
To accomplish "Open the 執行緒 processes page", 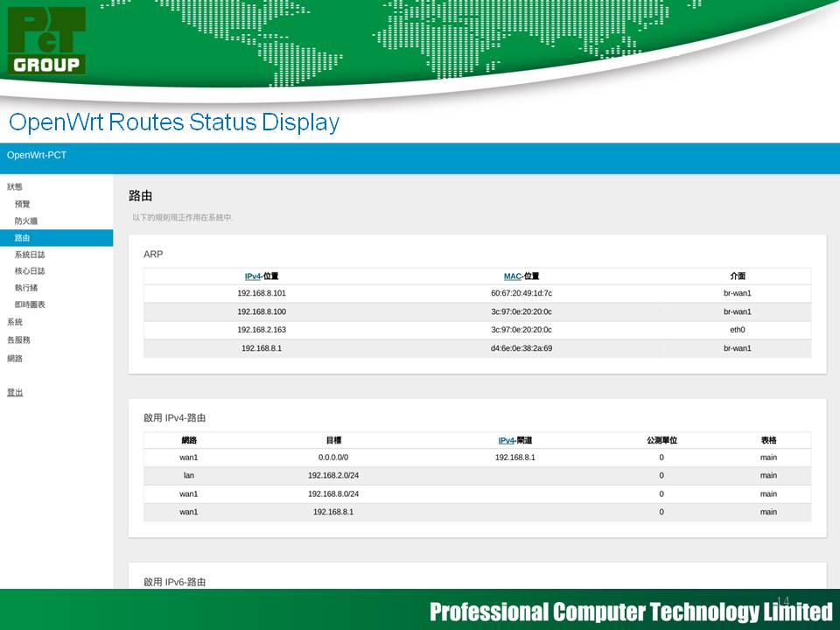I will coord(26,288).
